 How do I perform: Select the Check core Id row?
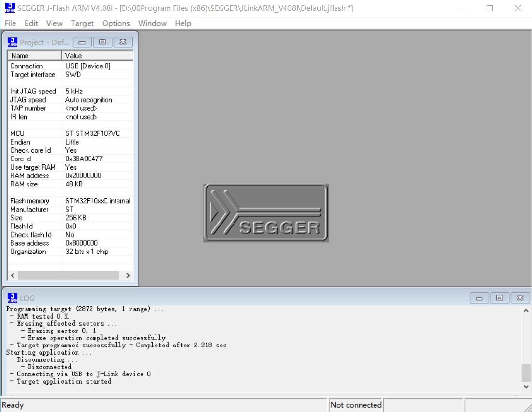pyautogui.click(x=70, y=150)
